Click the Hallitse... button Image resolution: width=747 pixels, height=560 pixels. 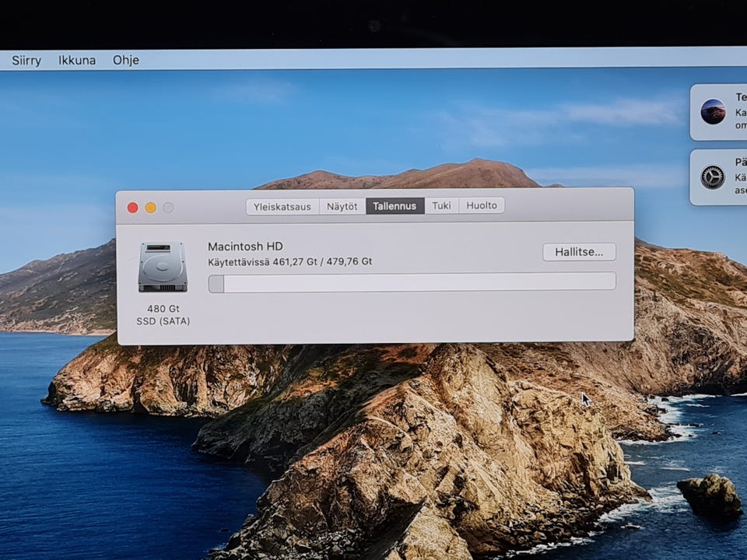(x=579, y=252)
